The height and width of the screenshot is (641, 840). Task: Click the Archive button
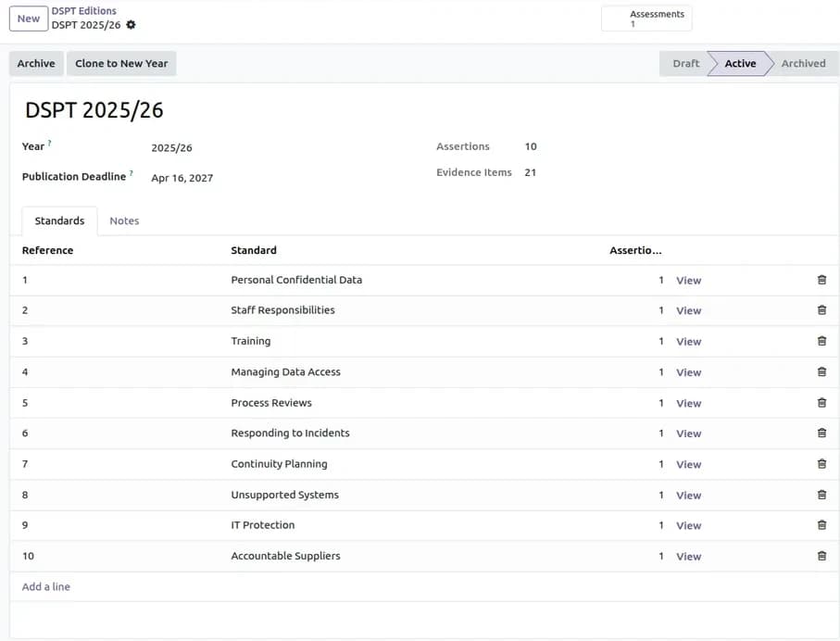click(36, 63)
